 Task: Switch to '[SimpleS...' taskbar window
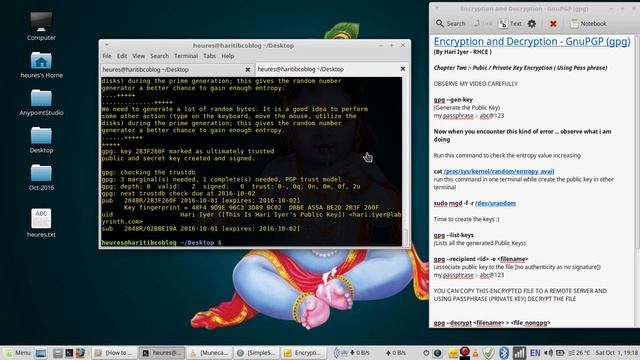point(257,353)
